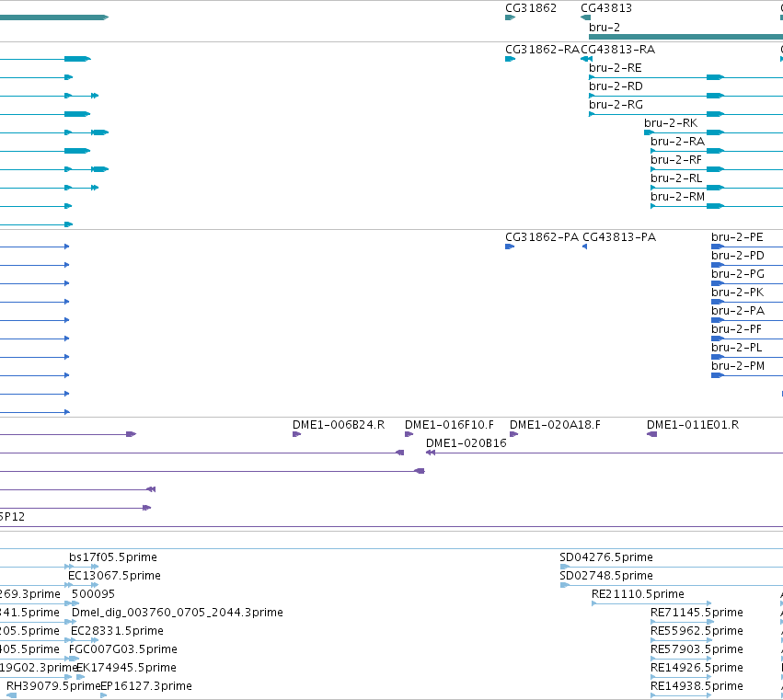Click the DME1-020B16 feature label
The height and width of the screenshot is (700, 783).
(x=466, y=443)
